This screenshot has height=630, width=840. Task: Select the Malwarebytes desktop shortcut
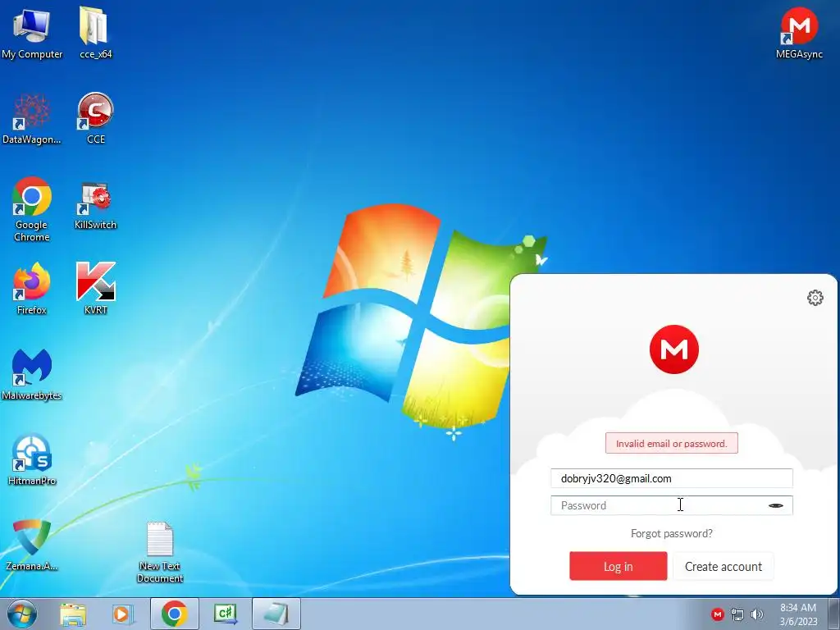[x=32, y=374]
